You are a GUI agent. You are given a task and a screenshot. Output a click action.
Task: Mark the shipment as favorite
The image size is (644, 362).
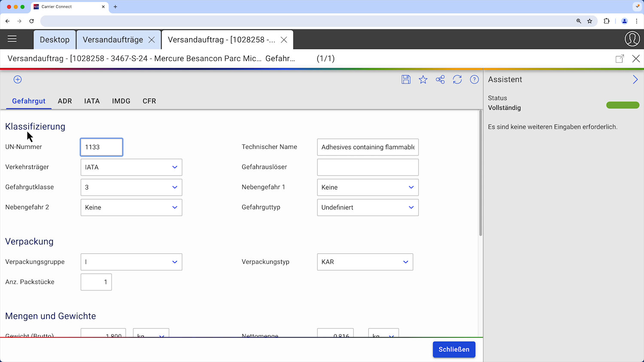point(423,79)
